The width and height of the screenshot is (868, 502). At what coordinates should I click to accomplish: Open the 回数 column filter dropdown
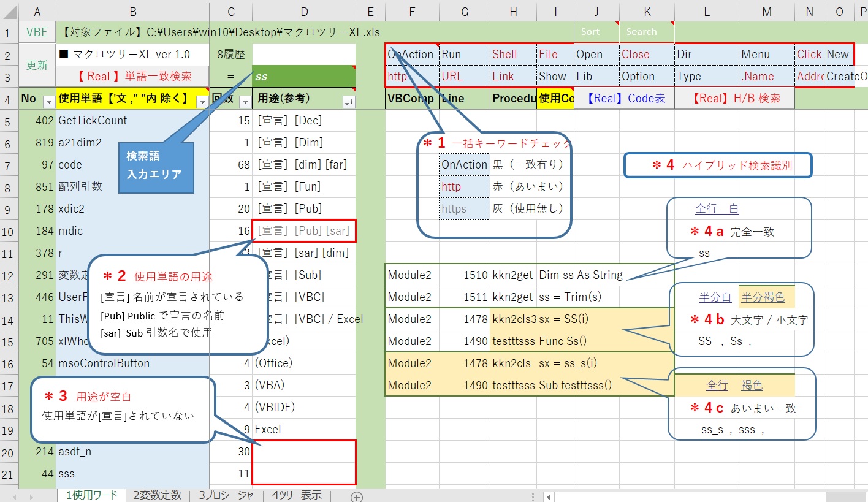[244, 102]
